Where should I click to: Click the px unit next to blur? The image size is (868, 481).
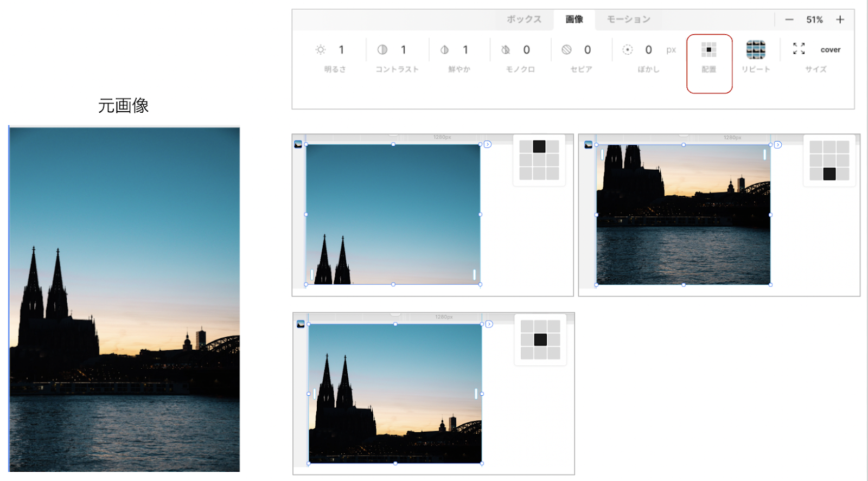(x=671, y=50)
